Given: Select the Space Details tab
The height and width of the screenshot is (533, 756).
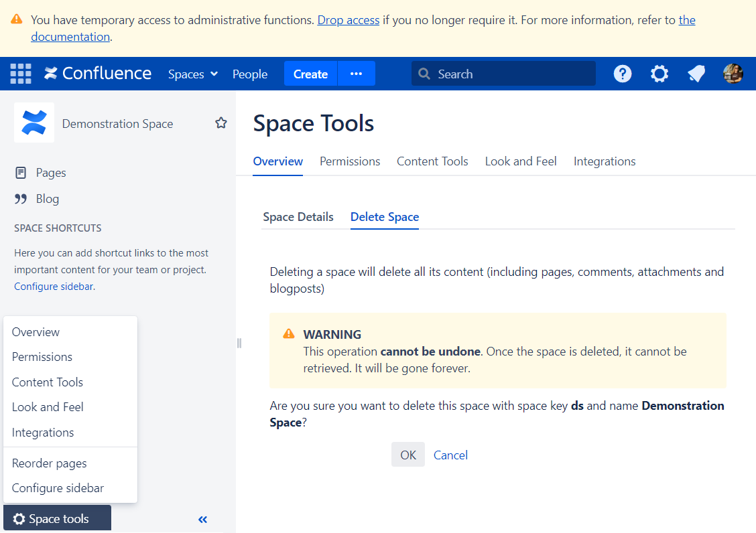Looking at the screenshot, I should [x=298, y=217].
